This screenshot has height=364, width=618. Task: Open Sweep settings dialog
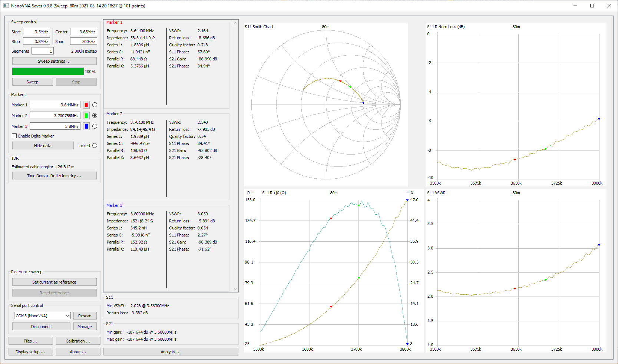coord(54,61)
